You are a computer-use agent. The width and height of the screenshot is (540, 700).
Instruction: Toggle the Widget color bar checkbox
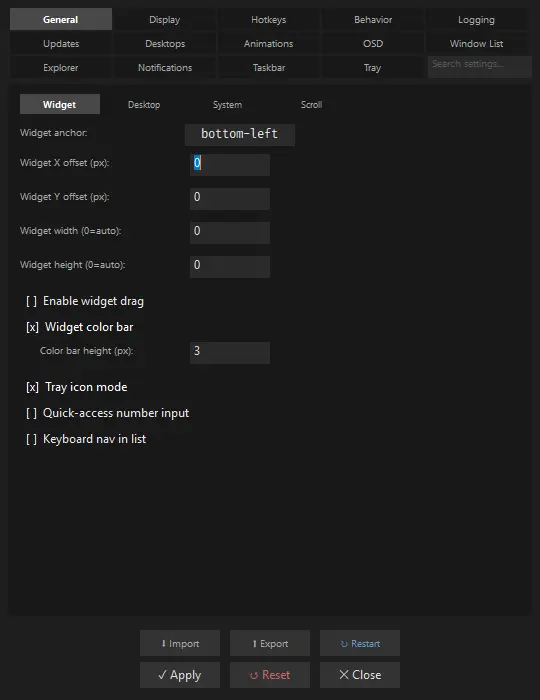pos(79,327)
